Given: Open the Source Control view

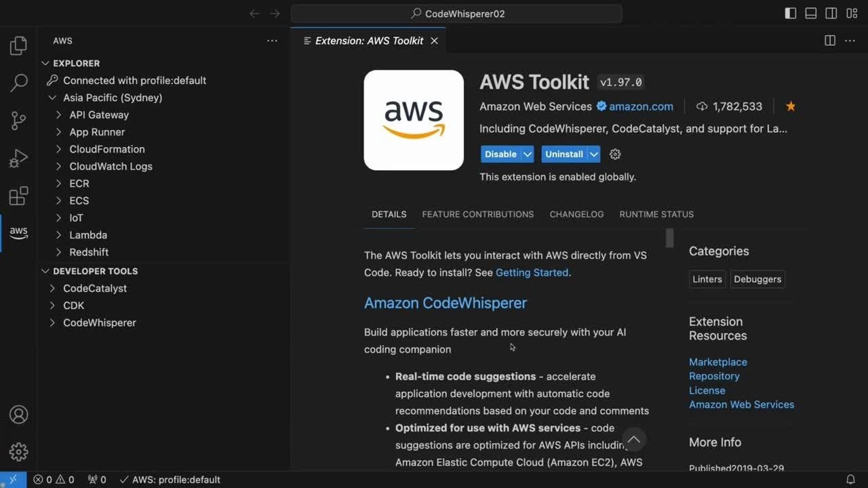Looking at the screenshot, I should 18,121.
